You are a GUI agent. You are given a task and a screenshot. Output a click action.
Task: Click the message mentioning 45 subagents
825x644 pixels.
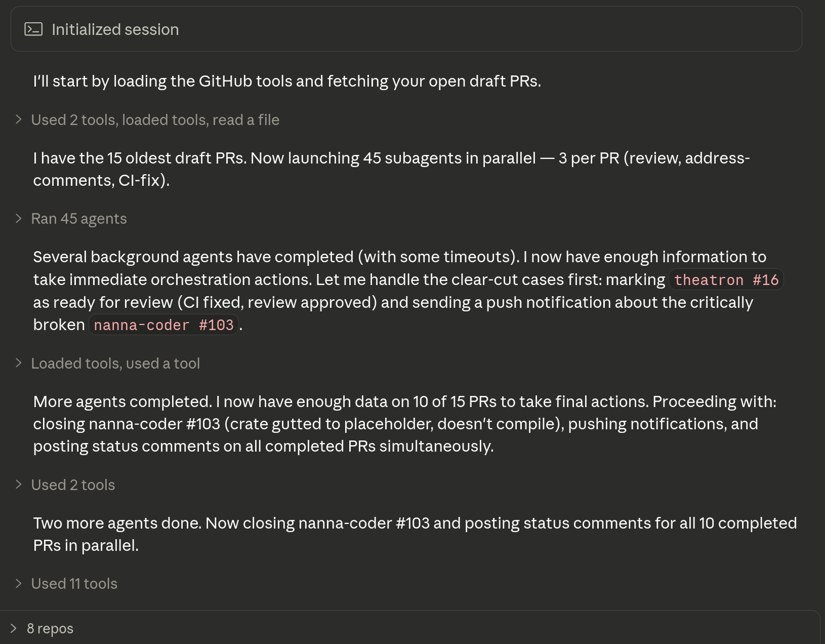coord(354,169)
